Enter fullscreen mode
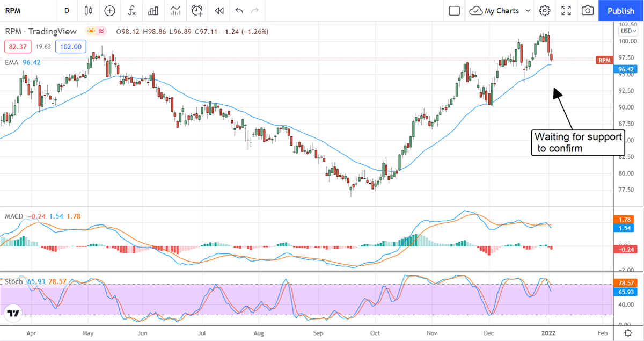The image size is (644, 341). [x=566, y=11]
